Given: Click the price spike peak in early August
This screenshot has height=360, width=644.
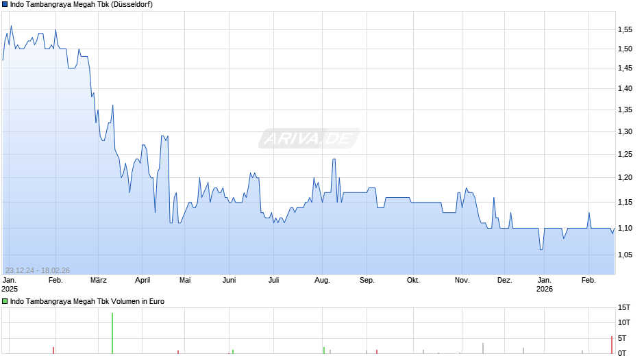Looking at the screenshot, I should pos(334,159).
